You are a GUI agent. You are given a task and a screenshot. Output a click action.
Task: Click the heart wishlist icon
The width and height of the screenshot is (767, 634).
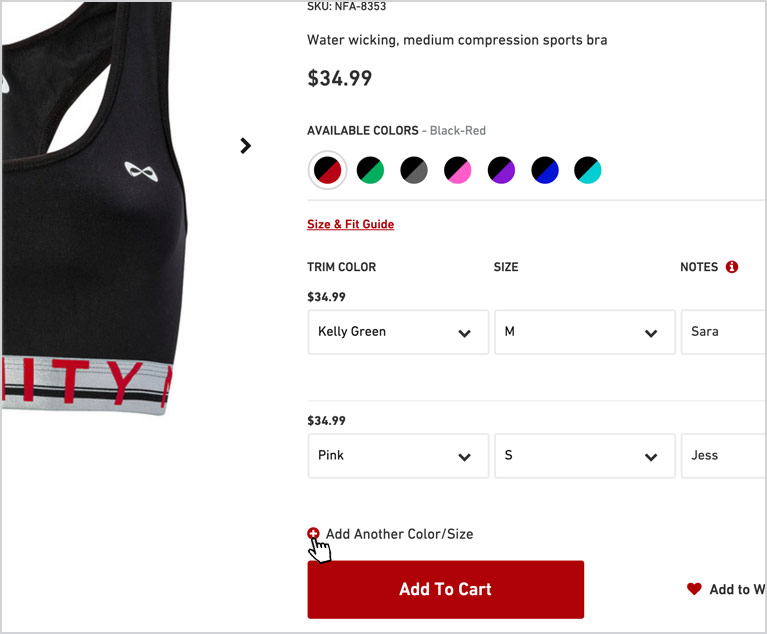pos(694,589)
